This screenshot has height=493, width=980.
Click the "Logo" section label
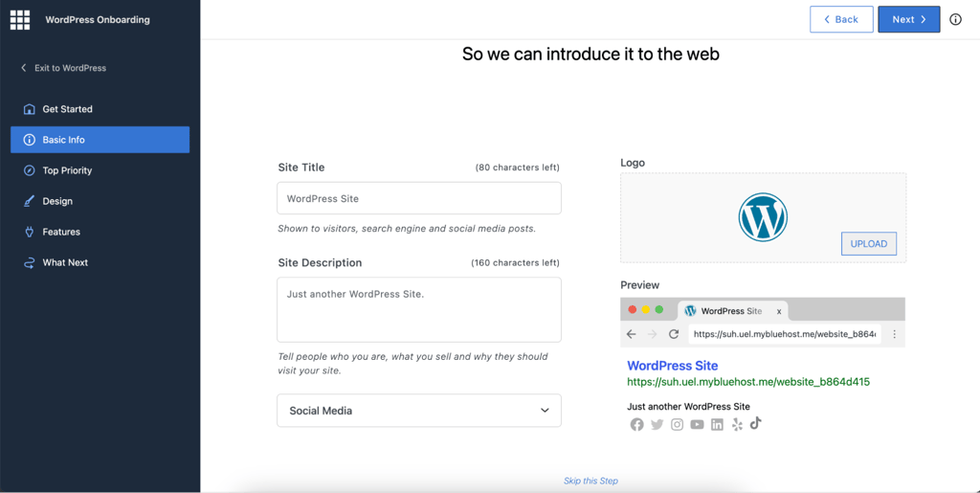tap(633, 163)
